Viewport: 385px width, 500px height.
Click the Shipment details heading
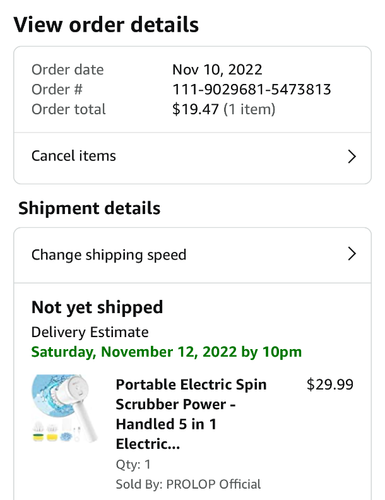point(89,208)
